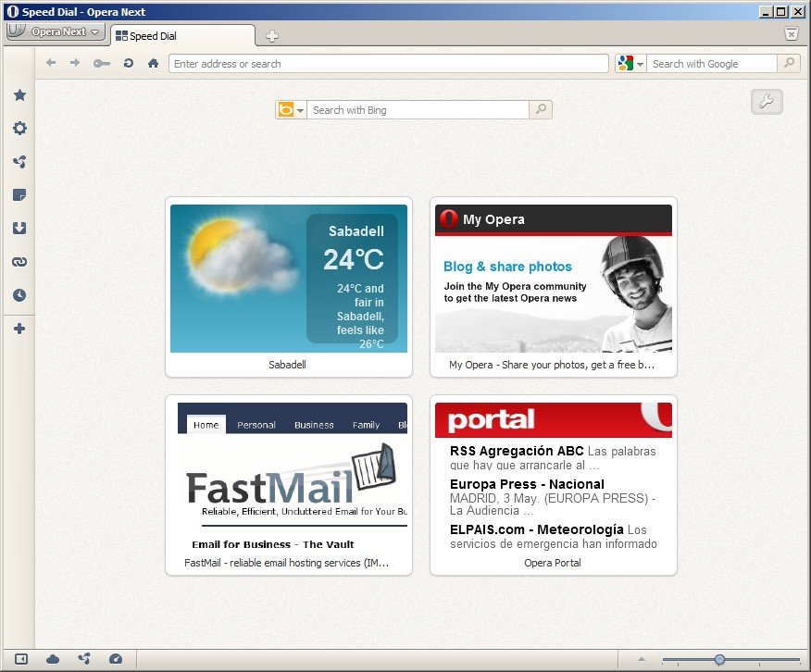The image size is (811, 672).
Task: Open the Google search engine dropdown
Action: point(630,64)
